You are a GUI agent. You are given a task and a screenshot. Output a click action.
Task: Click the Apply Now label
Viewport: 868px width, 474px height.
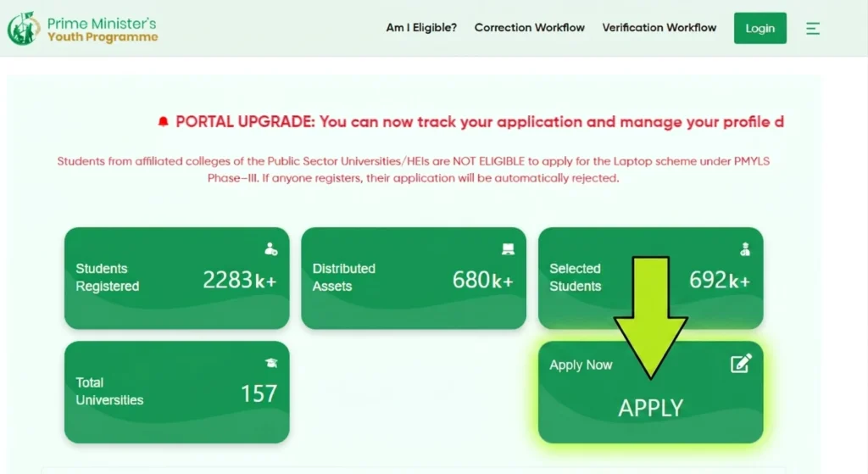(581, 365)
